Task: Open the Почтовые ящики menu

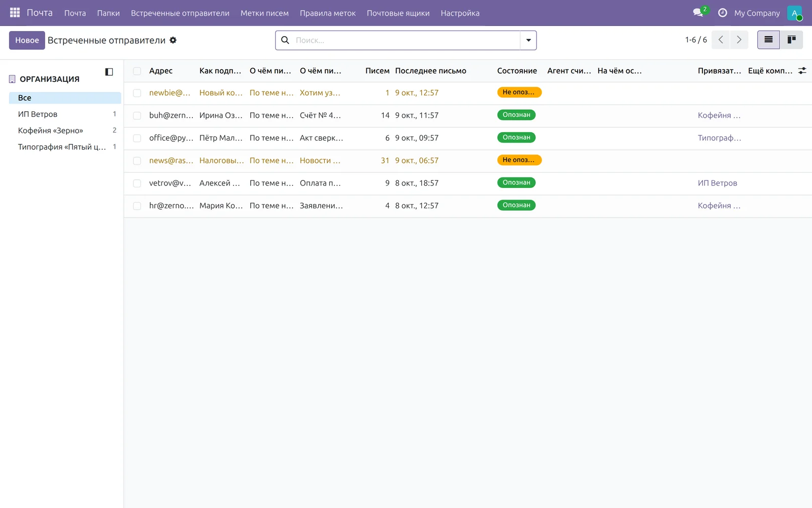Action: point(398,13)
